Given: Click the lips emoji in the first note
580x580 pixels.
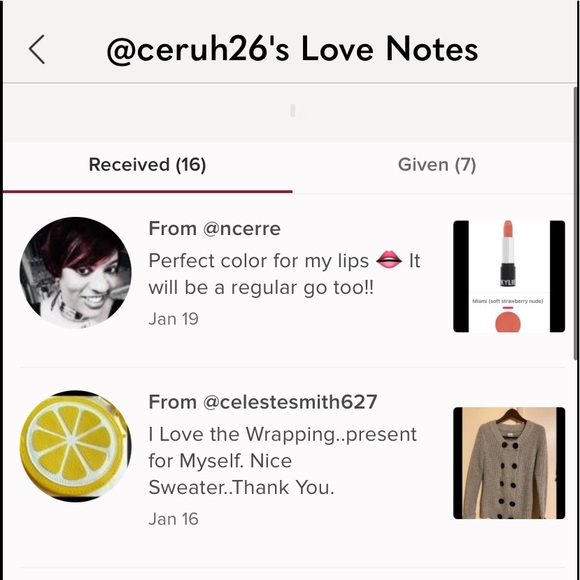Looking at the screenshot, I should 389,260.
